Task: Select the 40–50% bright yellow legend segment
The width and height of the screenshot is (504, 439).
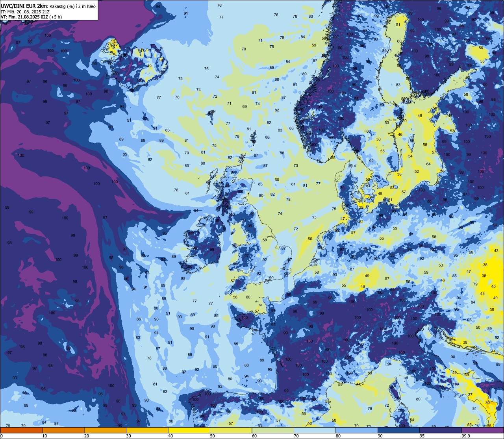Action: click(189, 430)
